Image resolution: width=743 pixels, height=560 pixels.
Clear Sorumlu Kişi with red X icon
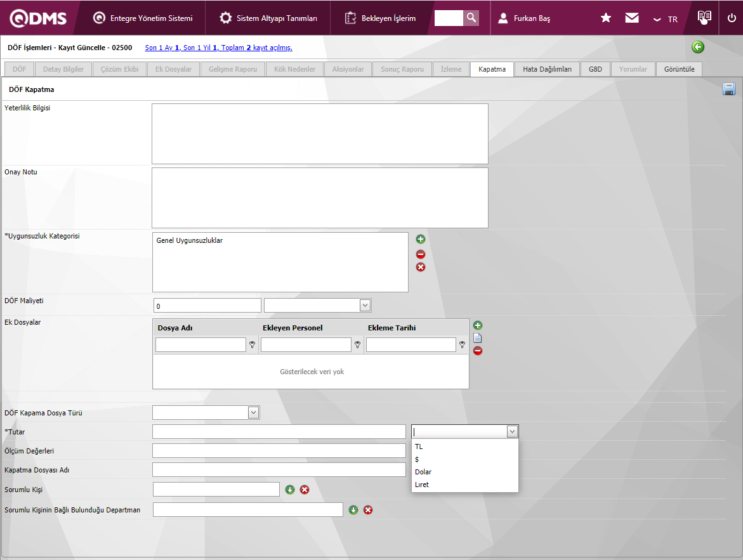[305, 490]
